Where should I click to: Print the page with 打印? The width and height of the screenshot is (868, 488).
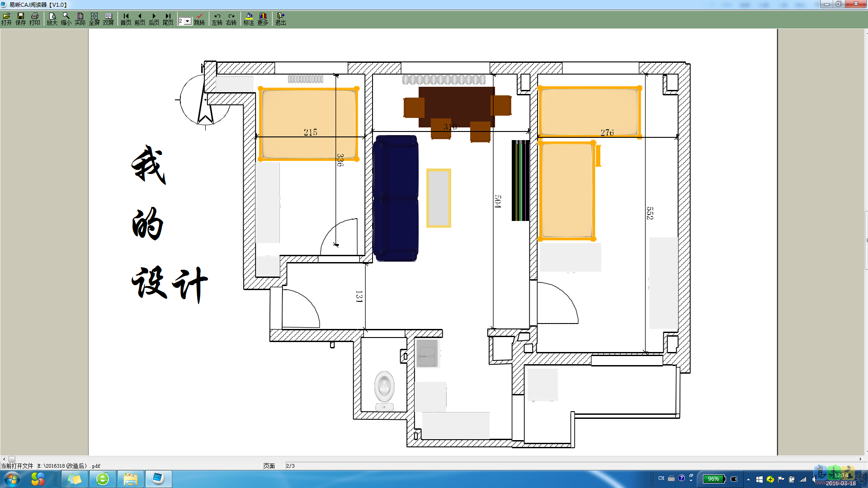pos(35,19)
